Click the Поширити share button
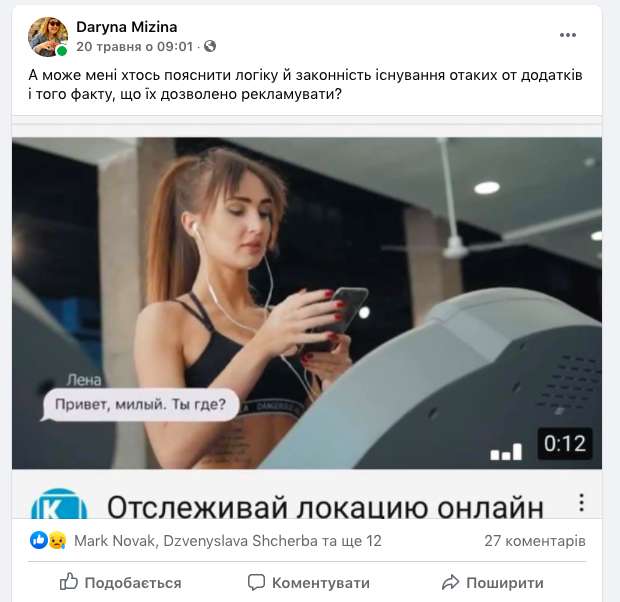The height and width of the screenshot is (602, 620). pos(493,582)
